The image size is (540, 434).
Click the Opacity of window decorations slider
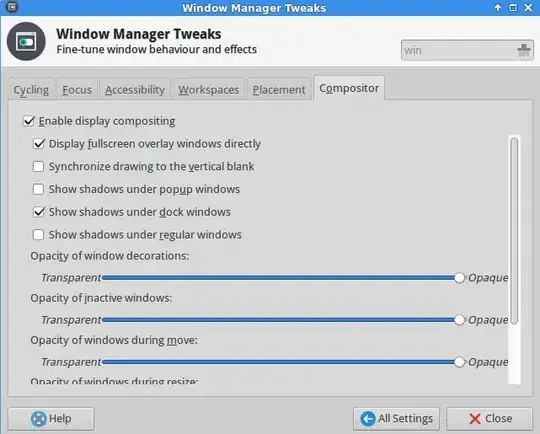pos(283,278)
